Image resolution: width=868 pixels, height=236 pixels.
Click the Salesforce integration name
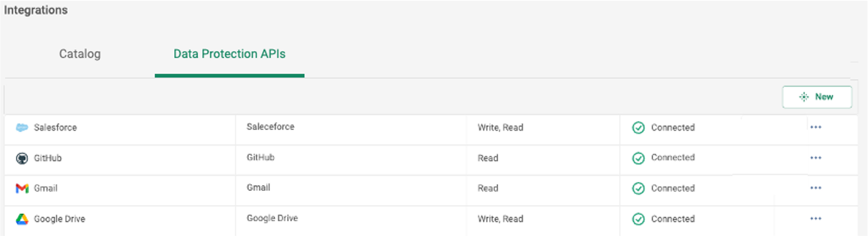pos(55,128)
